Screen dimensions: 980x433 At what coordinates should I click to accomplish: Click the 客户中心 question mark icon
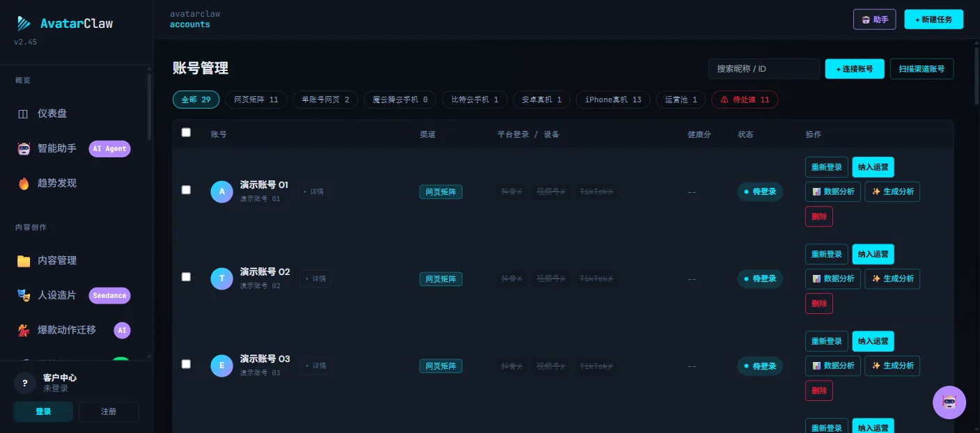(x=25, y=383)
